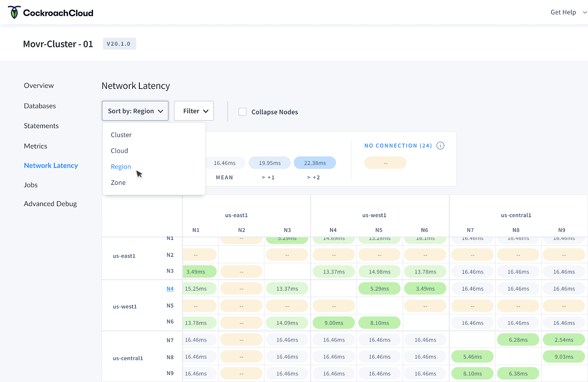Viewport: 588px width, 382px height.
Task: Click the 5.46ms cell in row N8
Action: coord(473,357)
